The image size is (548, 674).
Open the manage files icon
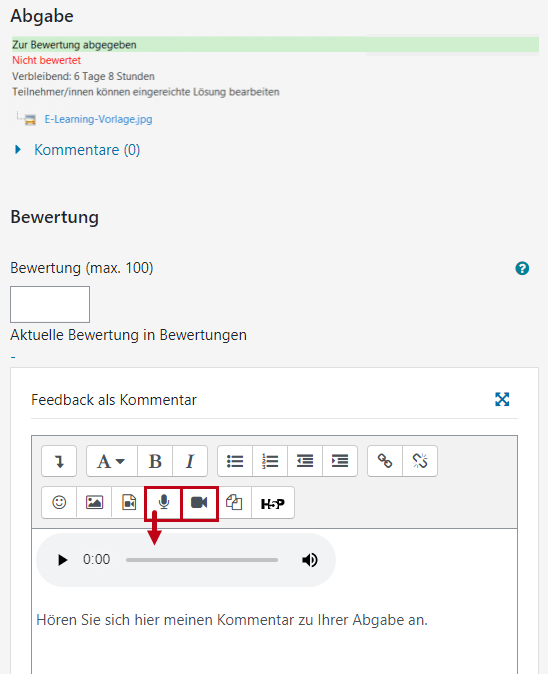pos(234,502)
